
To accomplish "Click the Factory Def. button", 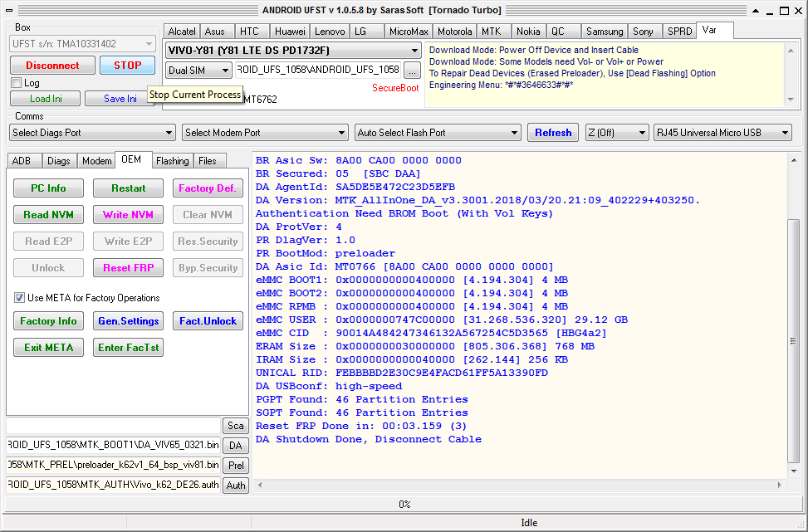I will coord(208,188).
